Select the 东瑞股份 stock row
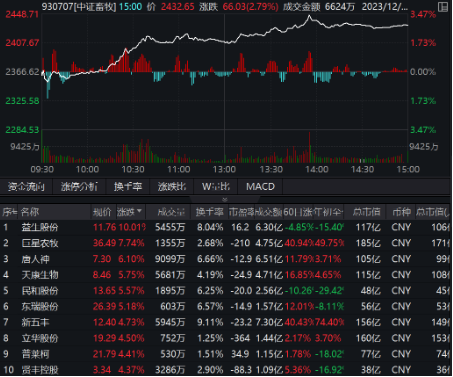This screenshot has width=453, height=377. point(226,306)
